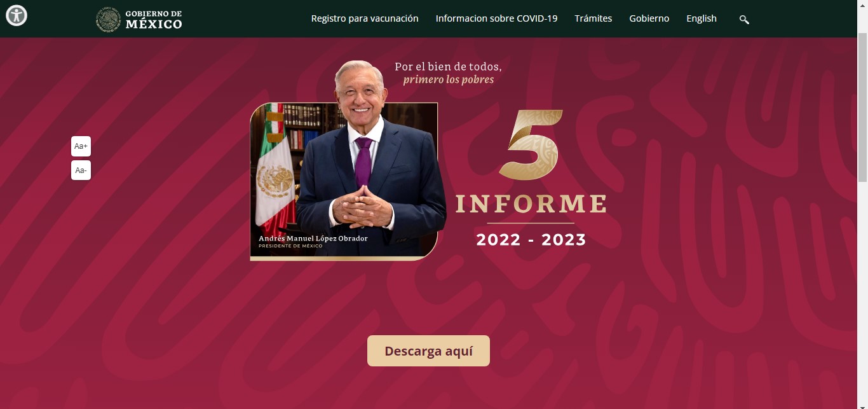Open Registro para vacunación menu item

click(x=365, y=18)
